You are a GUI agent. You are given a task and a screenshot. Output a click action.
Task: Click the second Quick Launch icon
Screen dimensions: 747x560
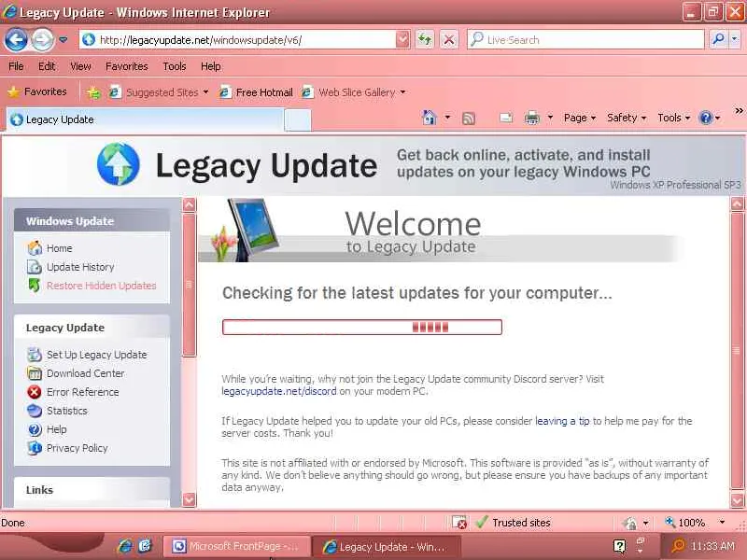145,545
